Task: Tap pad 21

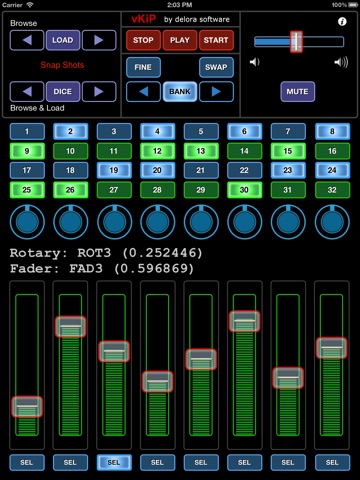Action: 201,170
